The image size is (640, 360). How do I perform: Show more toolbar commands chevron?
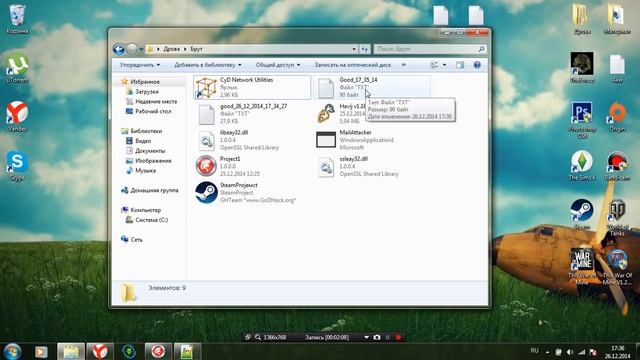[404, 65]
